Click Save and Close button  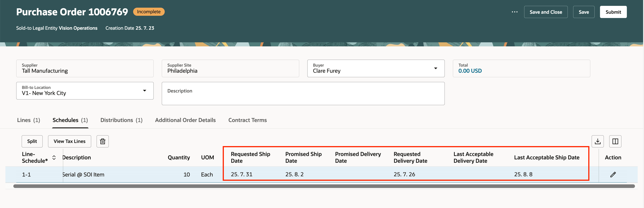pyautogui.click(x=546, y=12)
